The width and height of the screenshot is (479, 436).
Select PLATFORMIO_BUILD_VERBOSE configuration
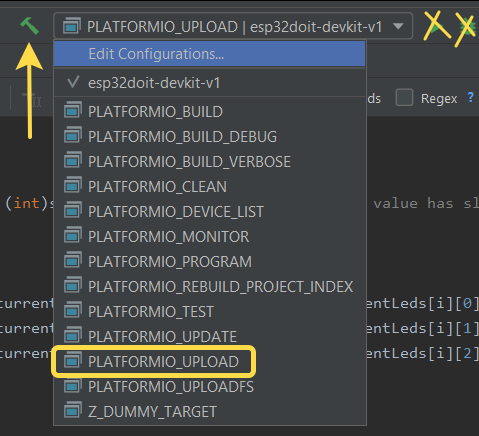(209, 161)
